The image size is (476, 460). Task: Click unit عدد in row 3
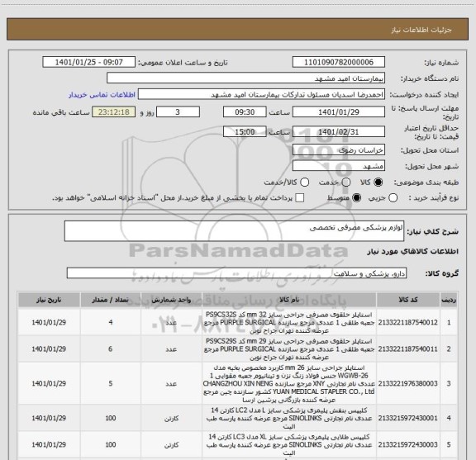[x=171, y=384]
